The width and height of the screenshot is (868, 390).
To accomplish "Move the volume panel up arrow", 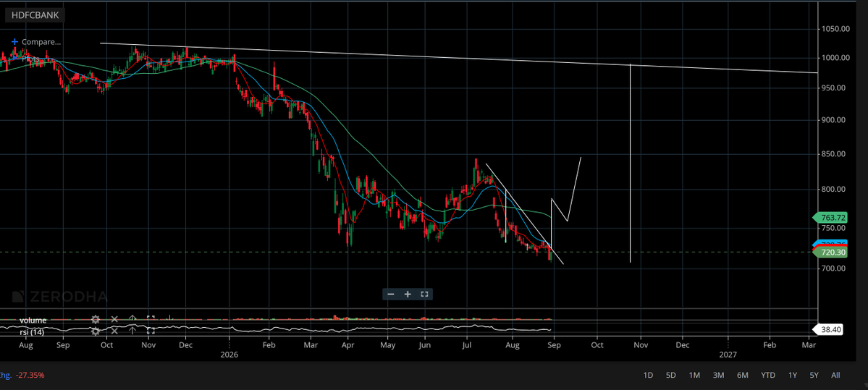I will click(x=132, y=319).
